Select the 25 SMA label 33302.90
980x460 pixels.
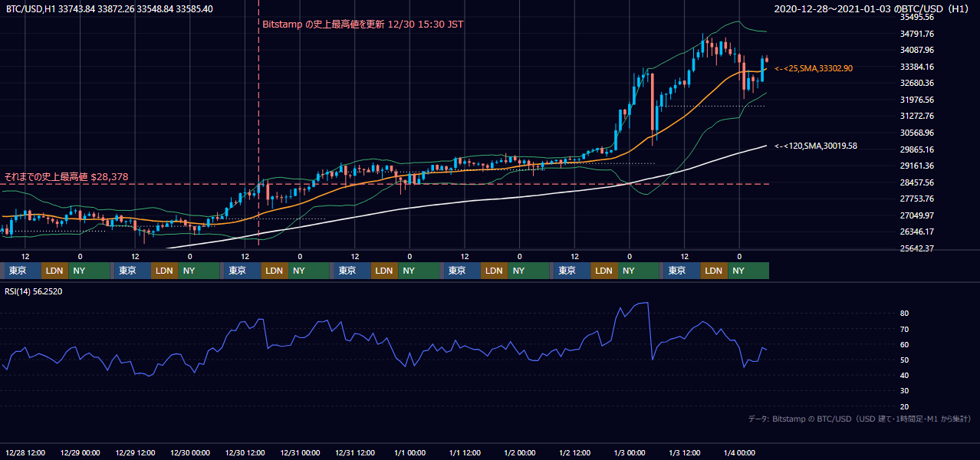(814, 68)
